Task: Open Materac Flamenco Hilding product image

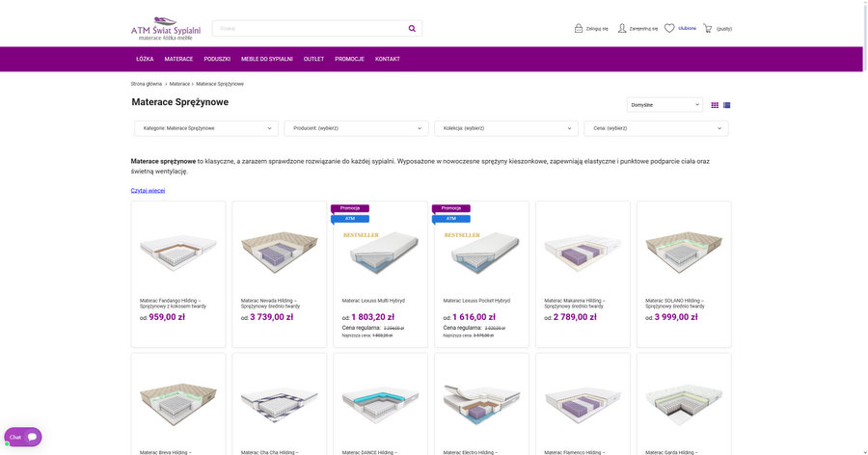Action: coord(583,404)
